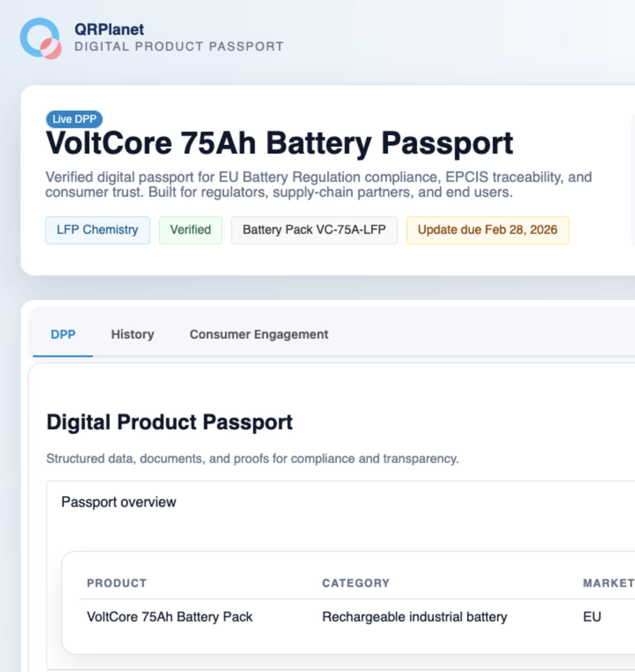Click the Rechargeable industrial battery category cell
The height and width of the screenshot is (672, 635).
pos(414,617)
